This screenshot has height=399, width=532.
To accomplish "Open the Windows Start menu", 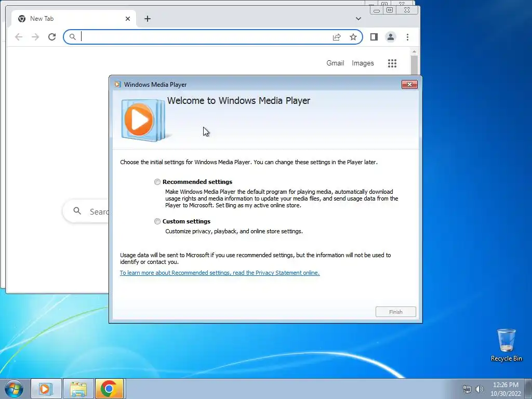I will (x=14, y=389).
